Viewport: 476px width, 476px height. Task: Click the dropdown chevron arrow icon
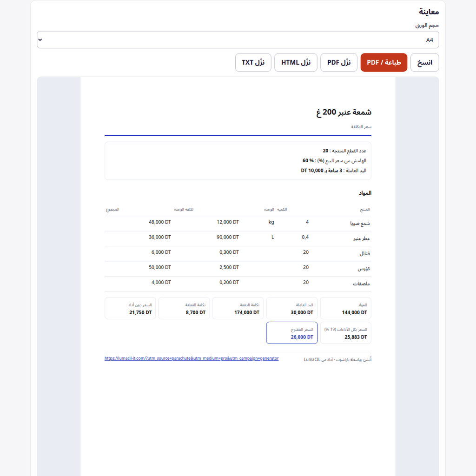(40, 40)
